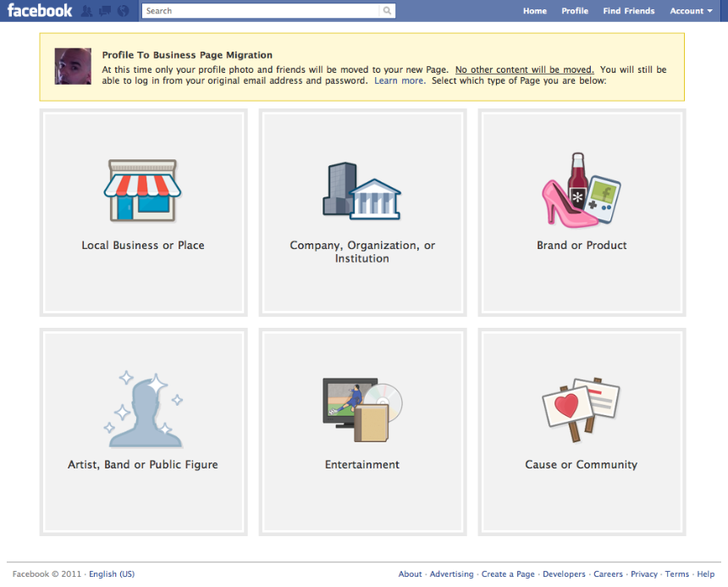The image size is (728, 587).
Task: Open the About footer link
Action: point(410,574)
